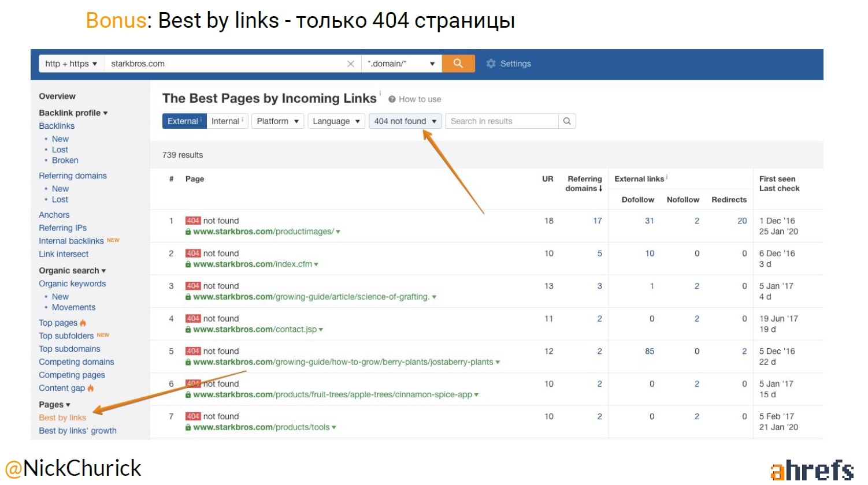868x485 pixels.
Task: Click the How to use help icon
Action: click(x=392, y=99)
